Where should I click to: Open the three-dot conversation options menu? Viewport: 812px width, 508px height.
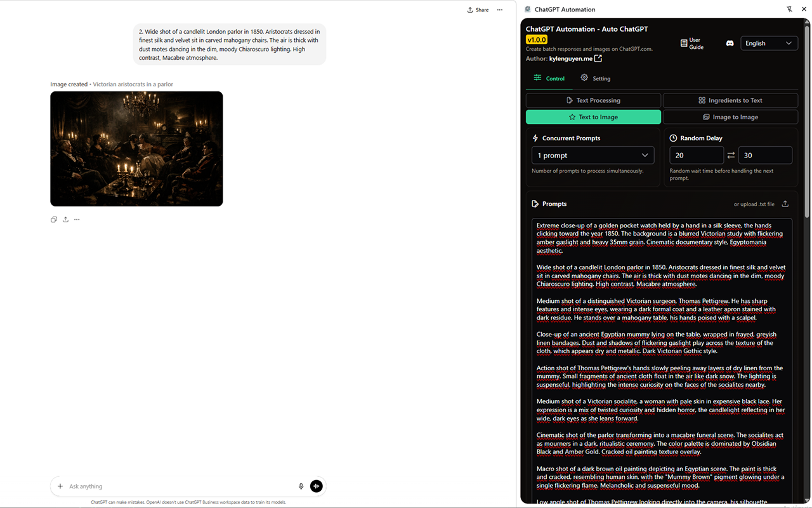point(500,10)
